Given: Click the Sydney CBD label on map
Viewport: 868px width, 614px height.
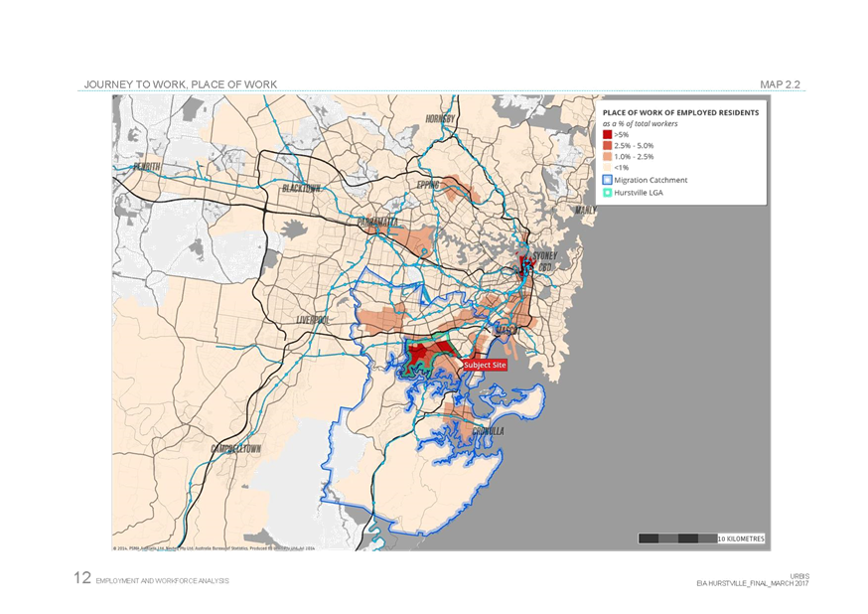Looking at the screenshot, I should point(545,260).
